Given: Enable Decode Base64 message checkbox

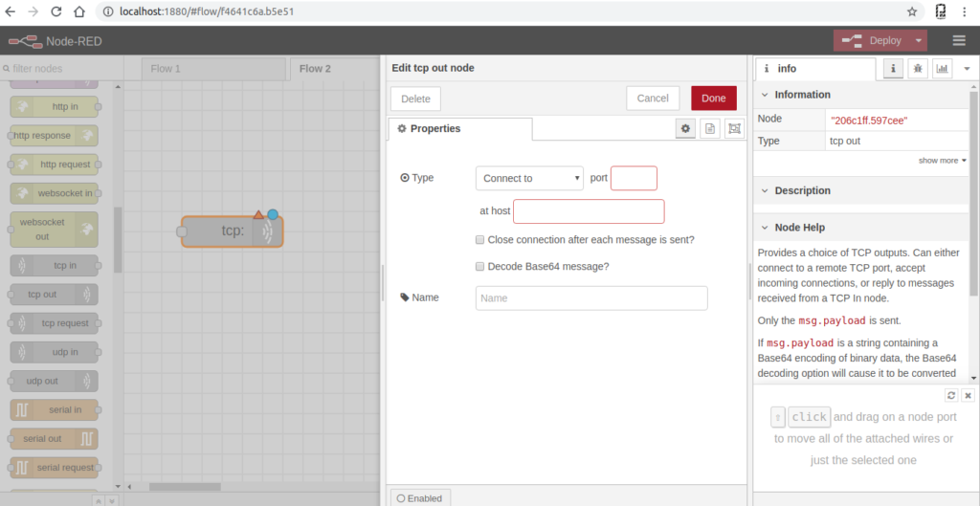Looking at the screenshot, I should [480, 266].
